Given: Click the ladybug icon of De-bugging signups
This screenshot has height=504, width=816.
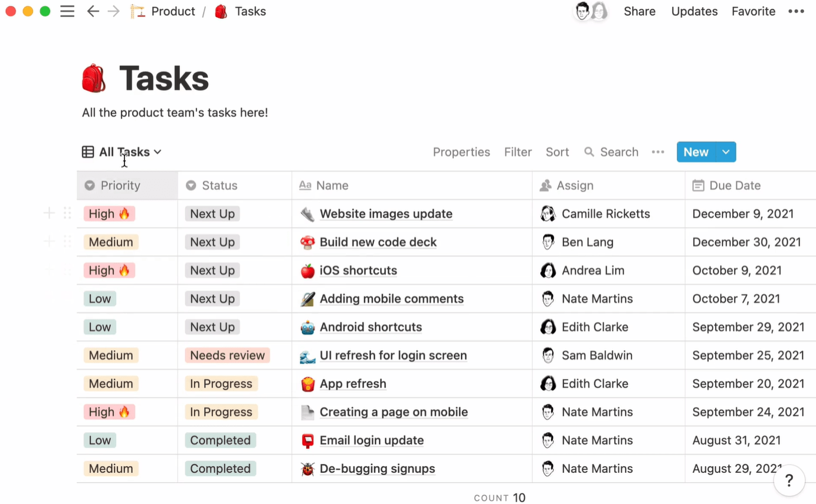Looking at the screenshot, I should point(307,469).
